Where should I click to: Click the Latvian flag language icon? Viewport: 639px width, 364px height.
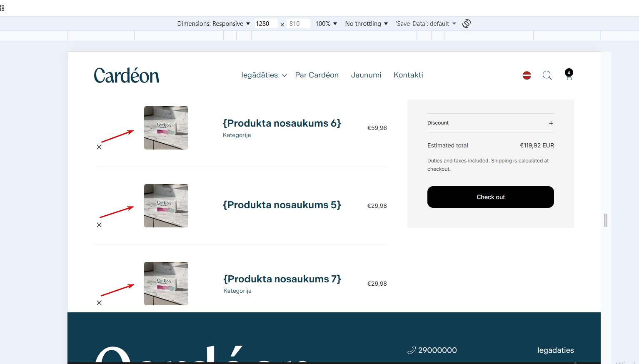[x=527, y=75]
